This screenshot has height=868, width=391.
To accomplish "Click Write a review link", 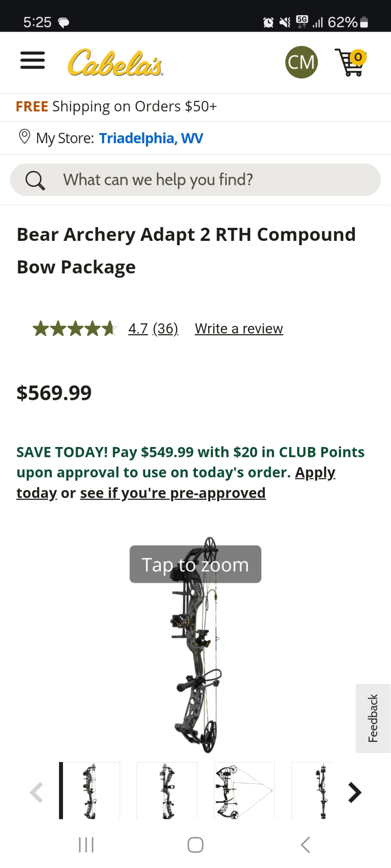I will pos(239,329).
